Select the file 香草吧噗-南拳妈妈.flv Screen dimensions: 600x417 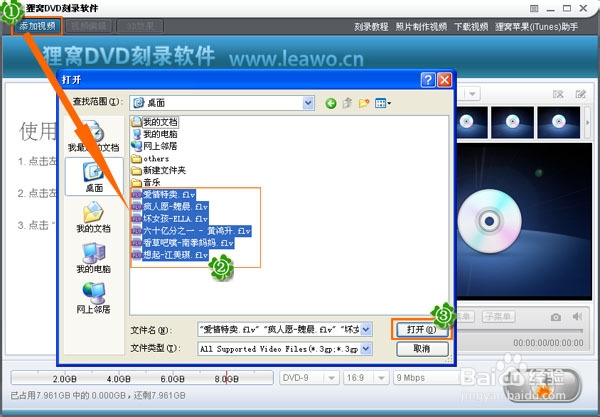[x=183, y=243]
